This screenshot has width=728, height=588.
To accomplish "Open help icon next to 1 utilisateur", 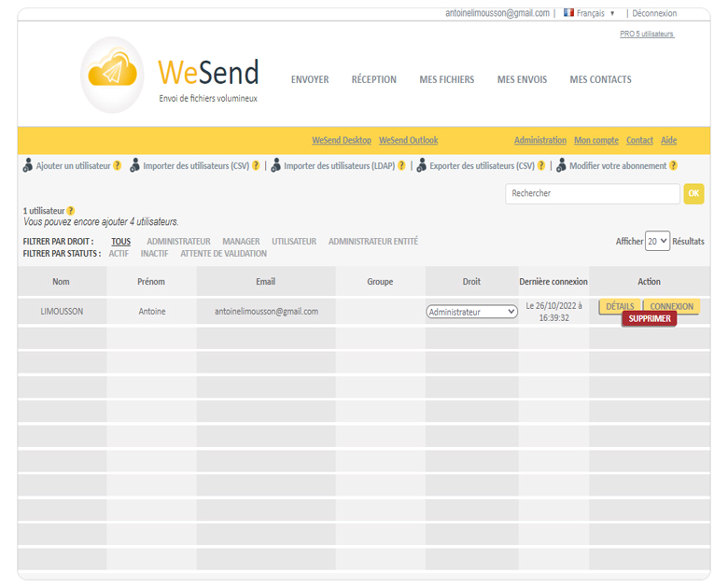I will click(x=71, y=211).
